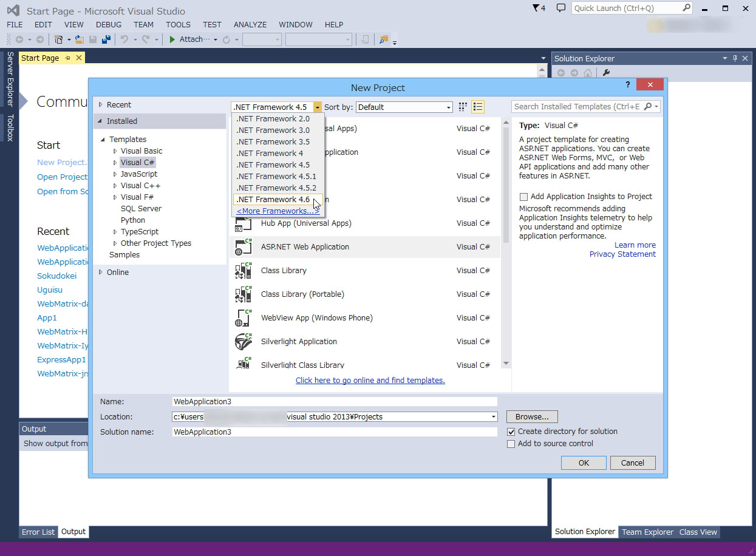Click the ASP.NET Web Application template icon
The height and width of the screenshot is (556, 756).
click(243, 246)
